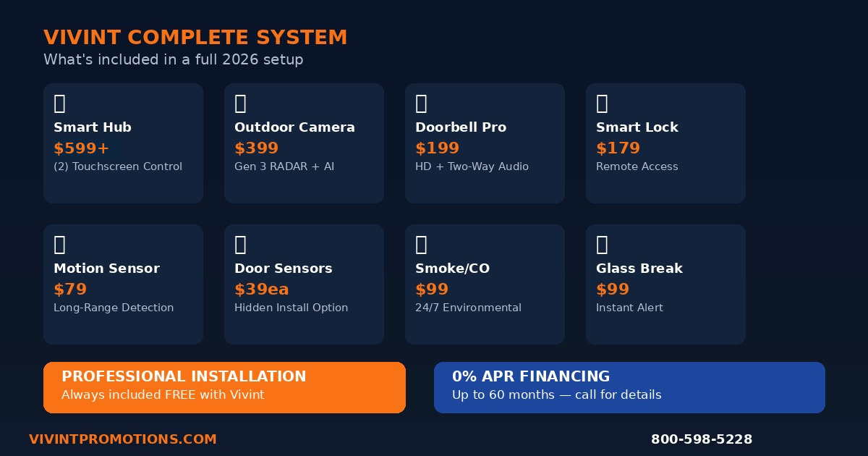Click the Doorbell Pro title
868x456 pixels.
click(x=460, y=127)
